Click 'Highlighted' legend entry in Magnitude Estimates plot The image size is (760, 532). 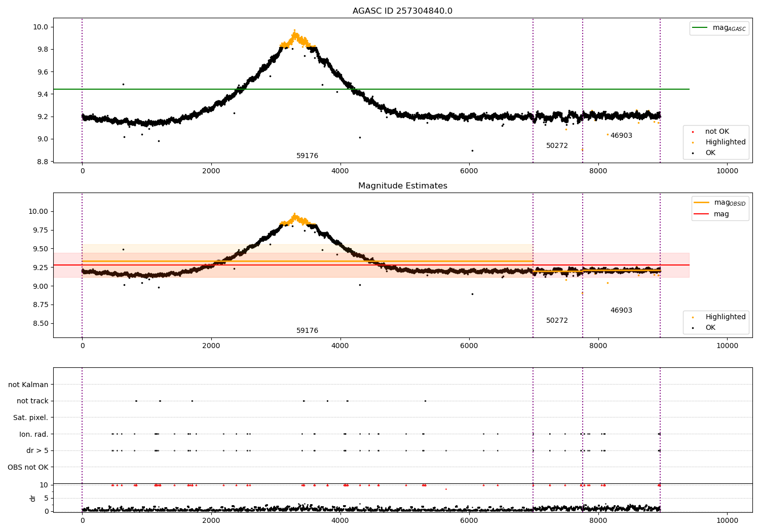click(726, 317)
